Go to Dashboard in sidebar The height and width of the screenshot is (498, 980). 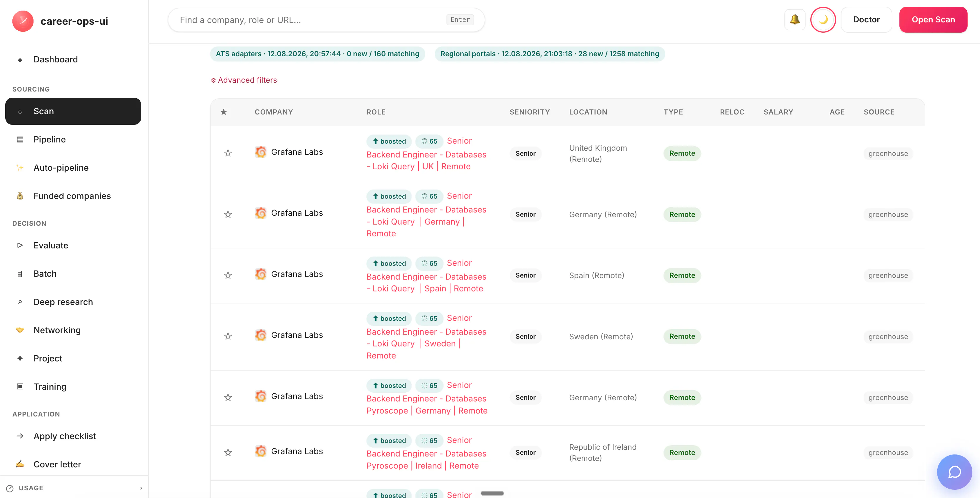tap(73, 59)
